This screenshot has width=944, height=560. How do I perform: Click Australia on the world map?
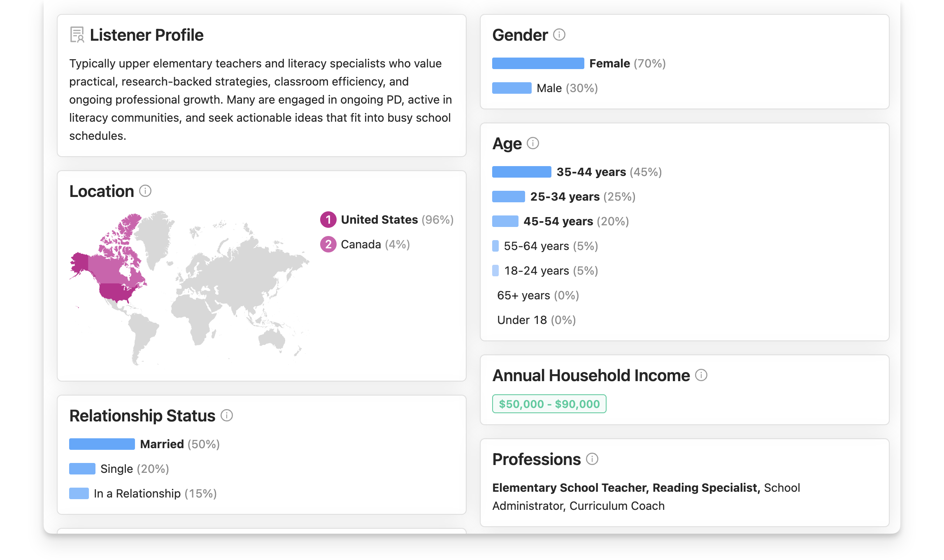click(x=272, y=339)
